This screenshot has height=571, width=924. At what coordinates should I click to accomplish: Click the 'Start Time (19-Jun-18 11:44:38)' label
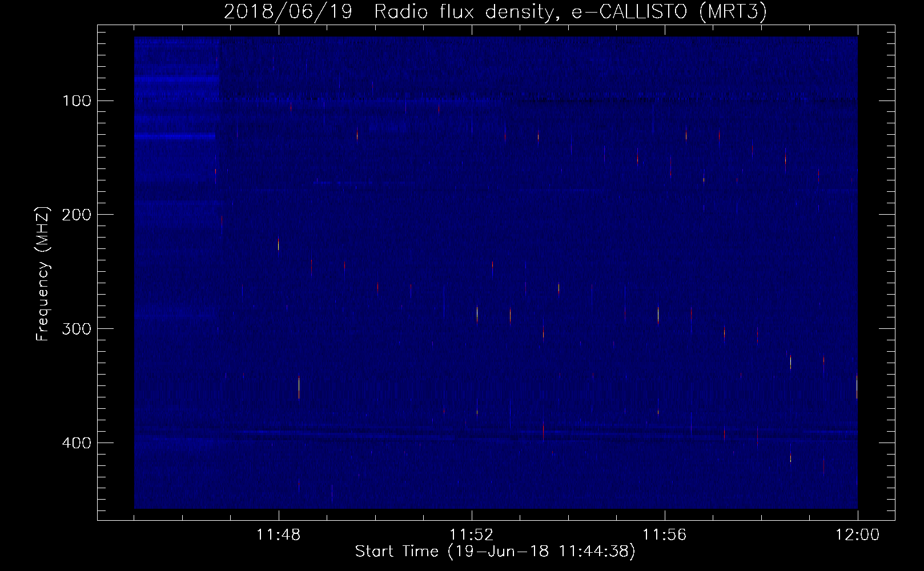[x=495, y=552]
